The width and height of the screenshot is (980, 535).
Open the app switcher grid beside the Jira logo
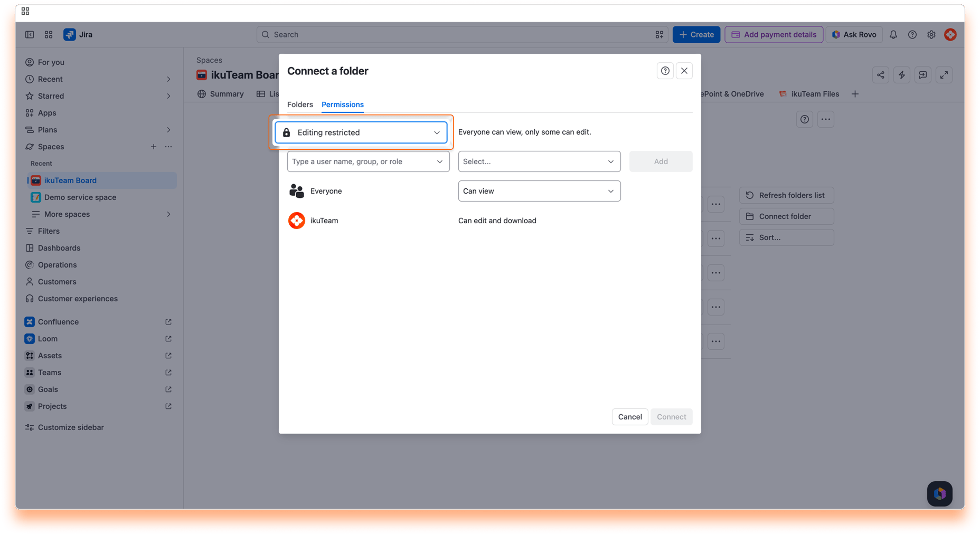(49, 35)
